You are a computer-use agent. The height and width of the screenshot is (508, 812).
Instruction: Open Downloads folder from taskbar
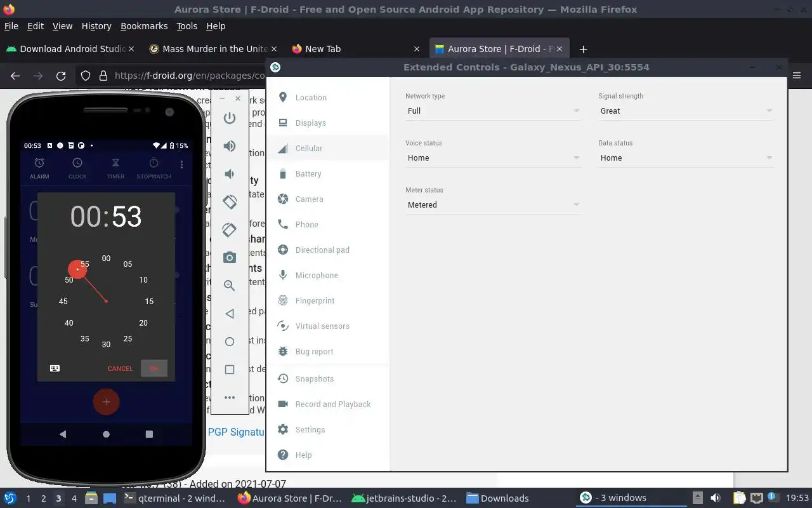point(498,498)
